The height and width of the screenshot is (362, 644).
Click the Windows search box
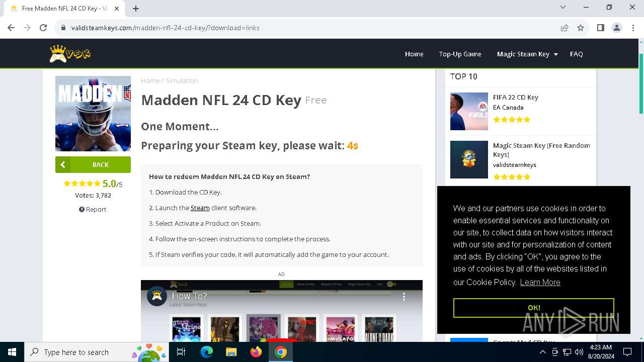click(x=96, y=352)
